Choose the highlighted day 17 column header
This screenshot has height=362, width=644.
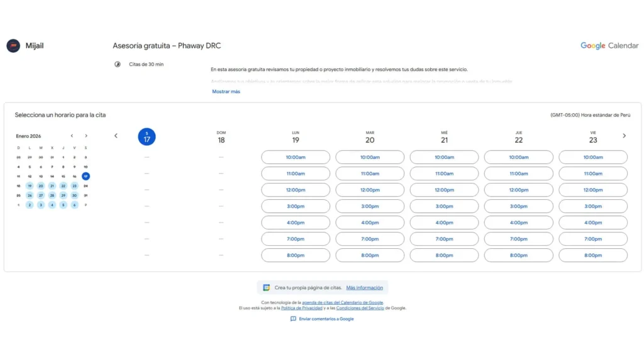(x=147, y=137)
